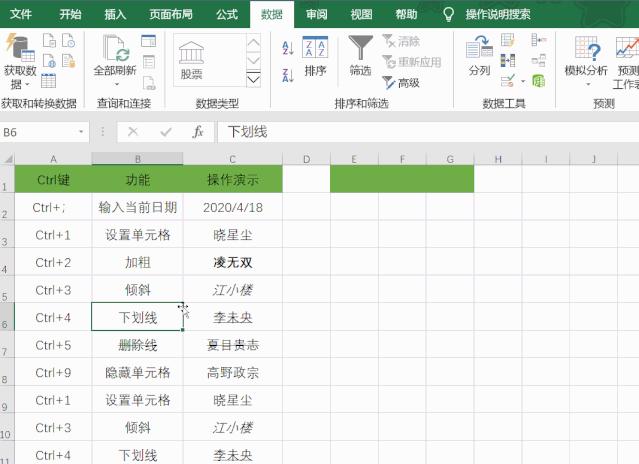
Task: Sort ascending with the A-to-Z icon
Action: click(288, 48)
